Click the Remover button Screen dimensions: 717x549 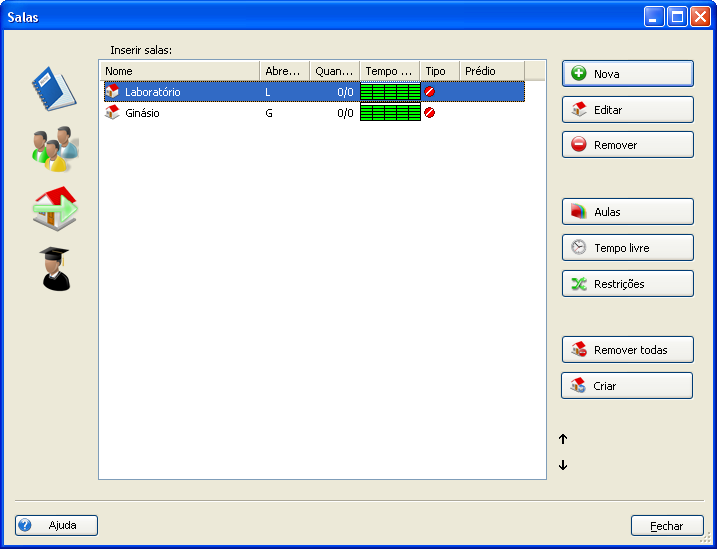coord(627,145)
